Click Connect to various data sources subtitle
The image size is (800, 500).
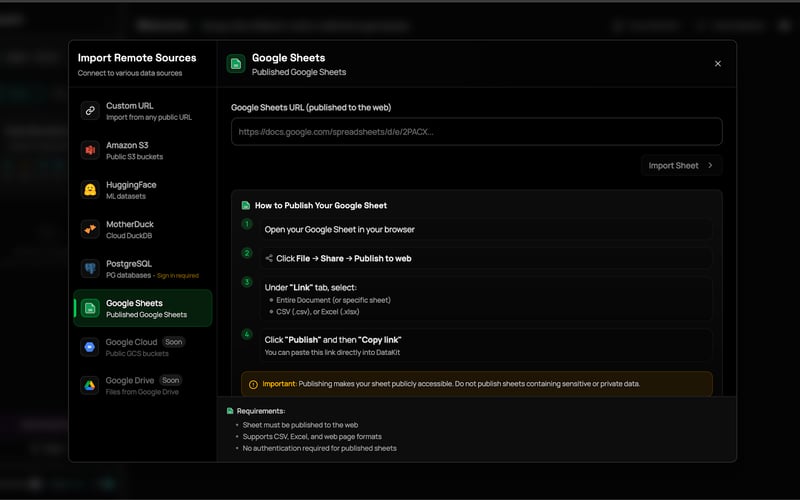[130, 73]
